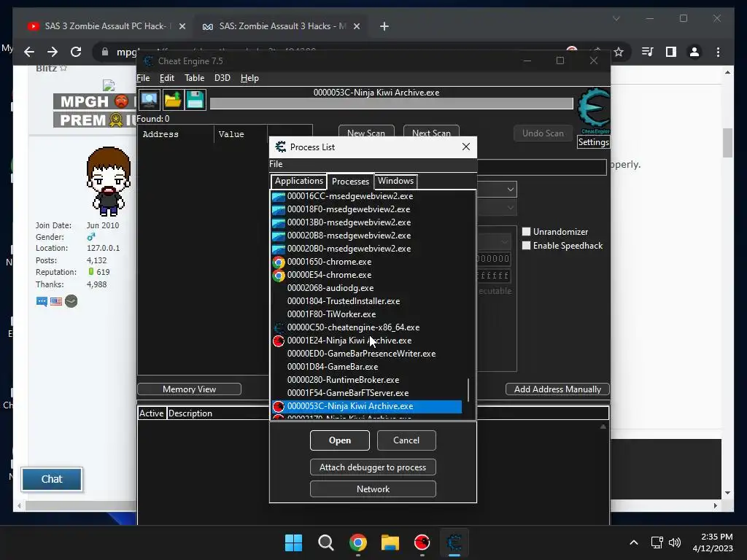Show hidden system tray icons
The height and width of the screenshot is (560, 747).
click(634, 542)
